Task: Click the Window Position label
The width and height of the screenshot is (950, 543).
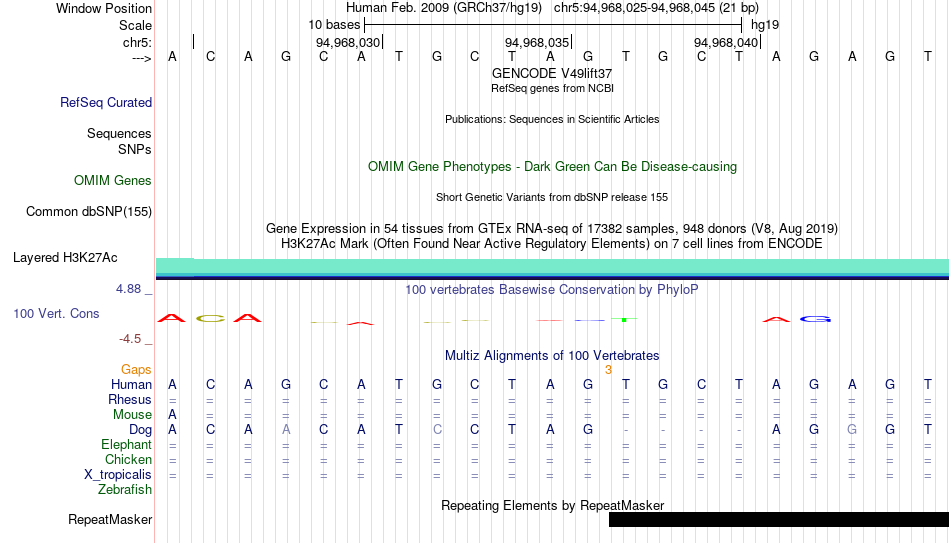Action: click(104, 8)
